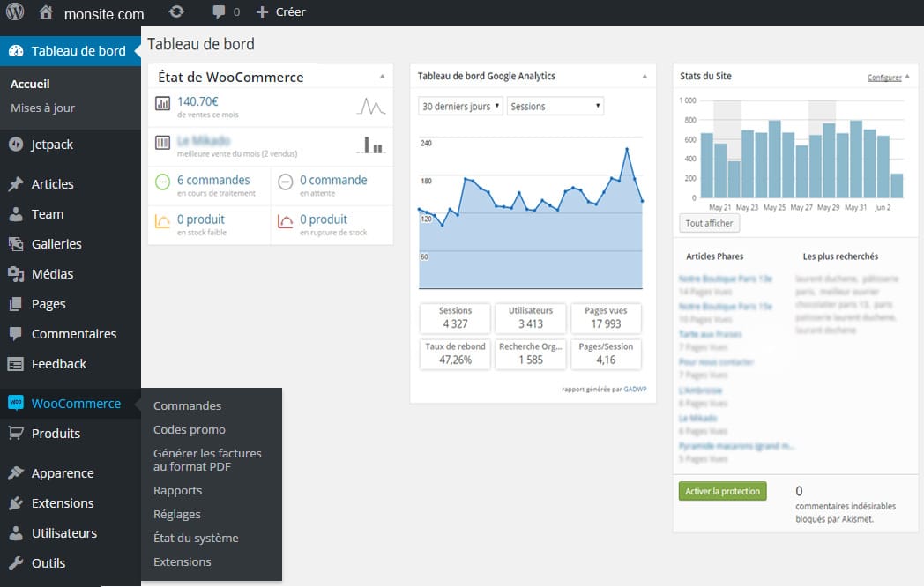Image resolution: width=924 pixels, height=587 pixels.
Task: Open État du système submenu entry
Action: coord(196,538)
